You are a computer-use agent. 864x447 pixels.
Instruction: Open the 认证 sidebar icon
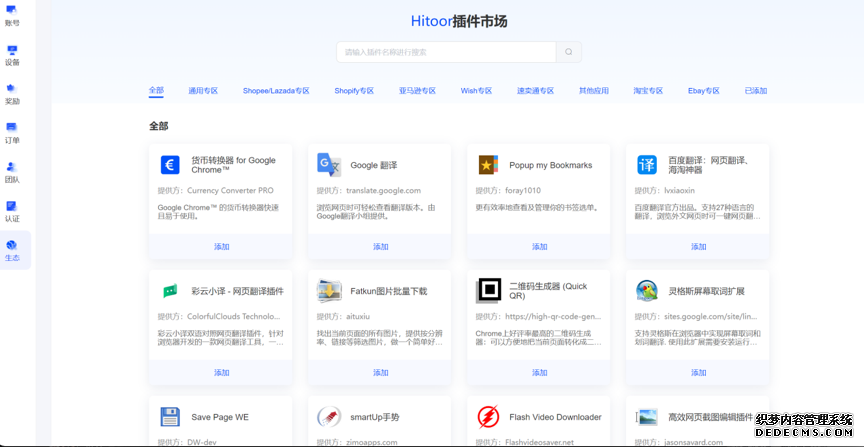(x=12, y=206)
